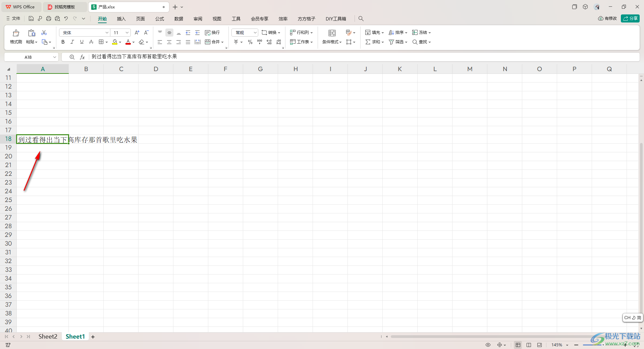Align text to top of cell
The image size is (644, 349).
coord(160,33)
